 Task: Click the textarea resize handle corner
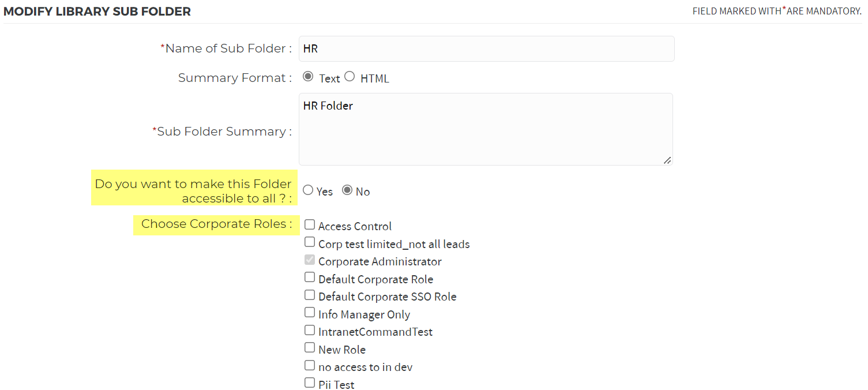pos(667,160)
